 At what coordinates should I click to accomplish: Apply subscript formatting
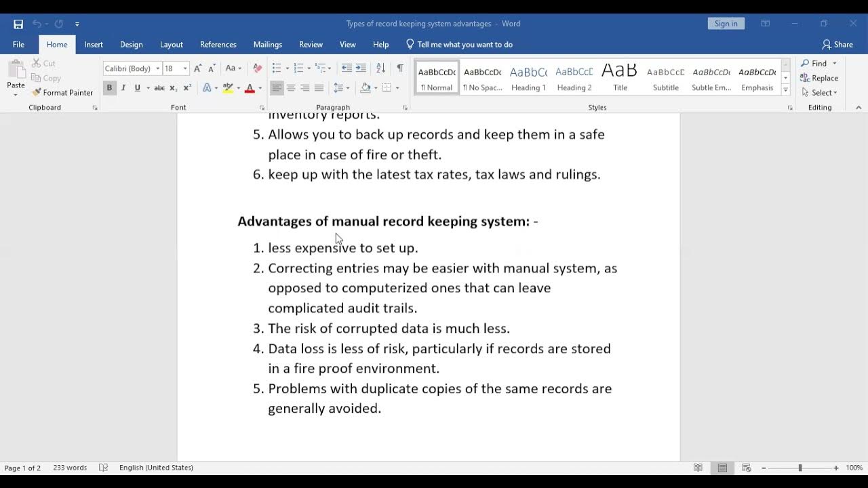click(173, 88)
